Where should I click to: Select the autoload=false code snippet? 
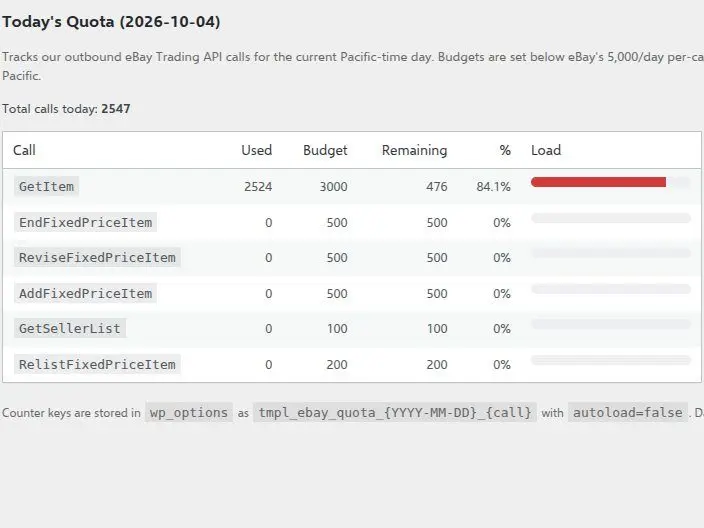pyautogui.click(x=628, y=413)
